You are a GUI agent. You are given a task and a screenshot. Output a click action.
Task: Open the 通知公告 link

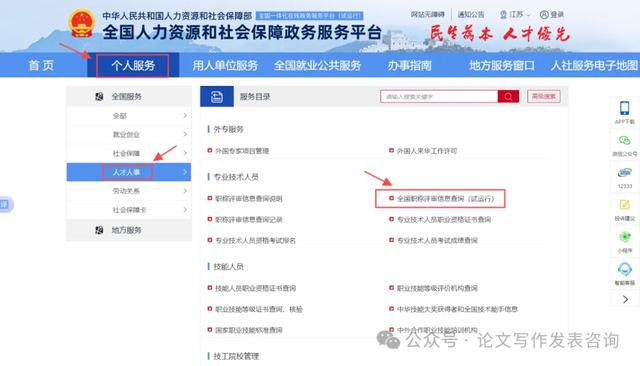(x=471, y=15)
